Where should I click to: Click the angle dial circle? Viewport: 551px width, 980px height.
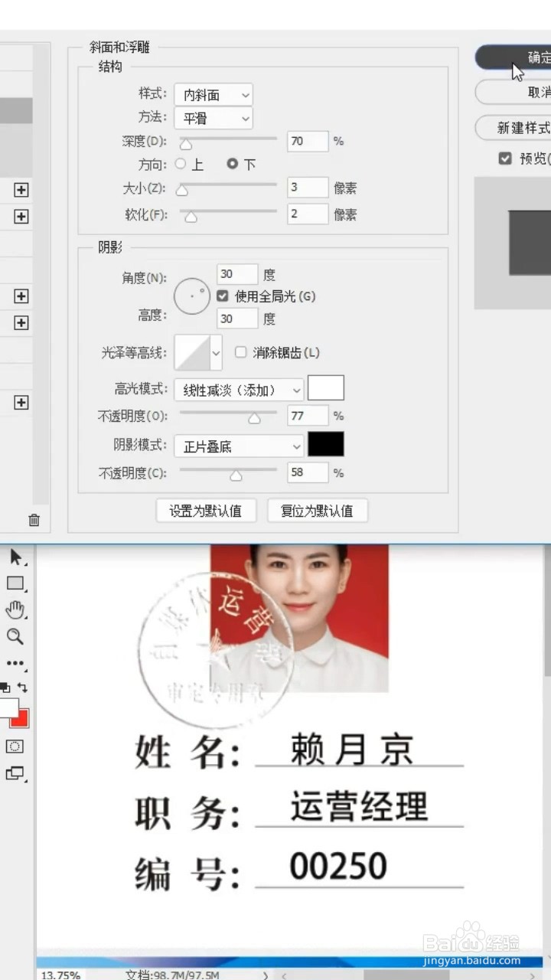[192, 296]
